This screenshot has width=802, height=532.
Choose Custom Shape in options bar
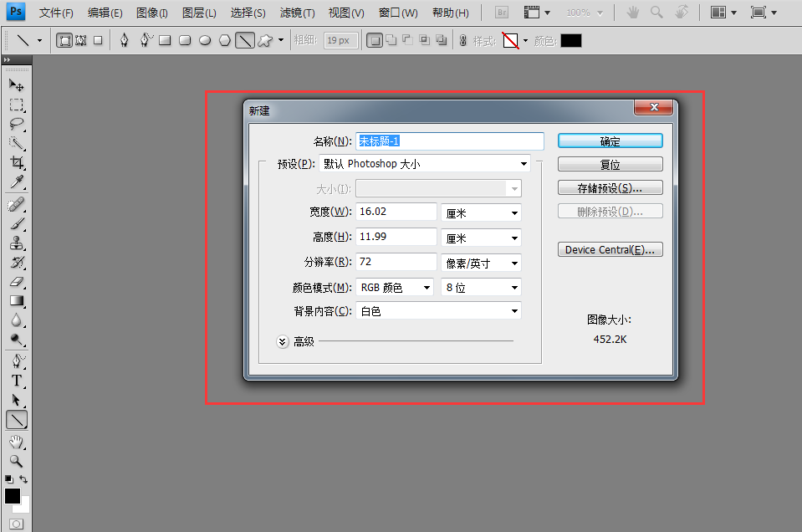[x=265, y=40]
